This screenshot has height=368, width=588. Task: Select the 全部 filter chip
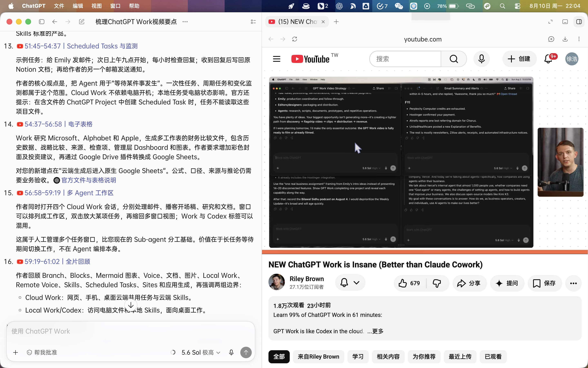279,357
